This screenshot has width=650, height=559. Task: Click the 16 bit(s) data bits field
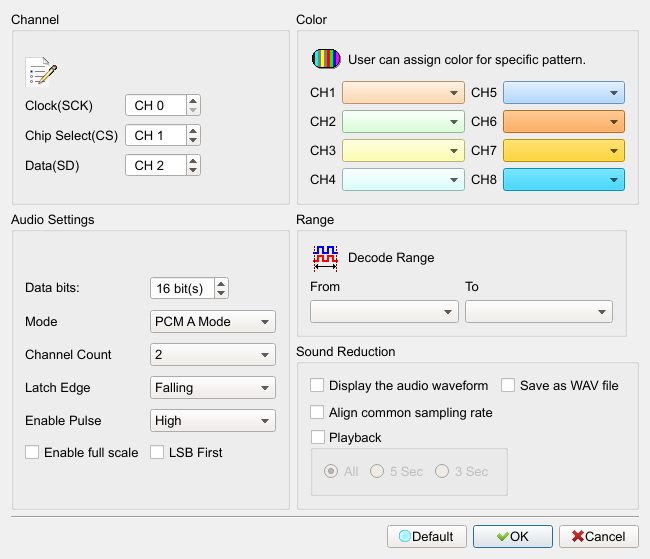(182, 288)
